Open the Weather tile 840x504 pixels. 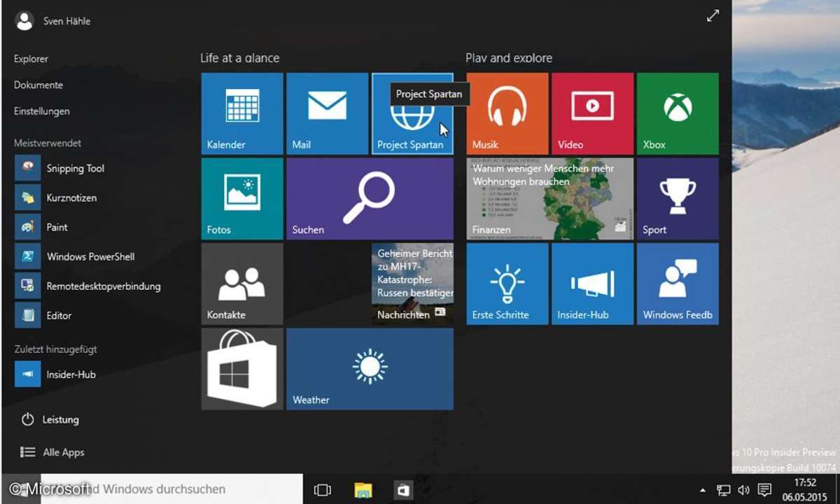pyautogui.click(x=370, y=369)
